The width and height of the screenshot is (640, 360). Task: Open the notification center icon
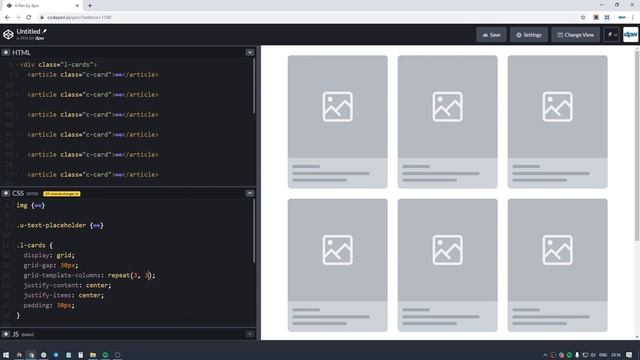tap(629, 355)
